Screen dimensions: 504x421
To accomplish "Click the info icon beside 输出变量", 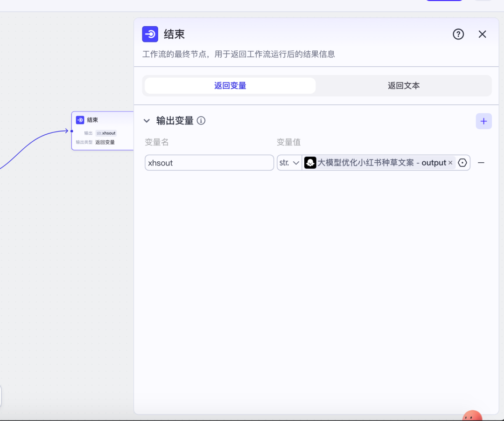I will point(201,121).
